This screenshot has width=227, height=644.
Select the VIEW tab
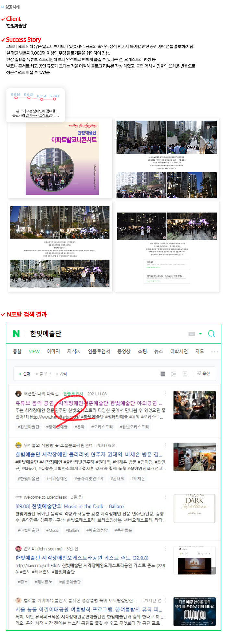coord(34,351)
